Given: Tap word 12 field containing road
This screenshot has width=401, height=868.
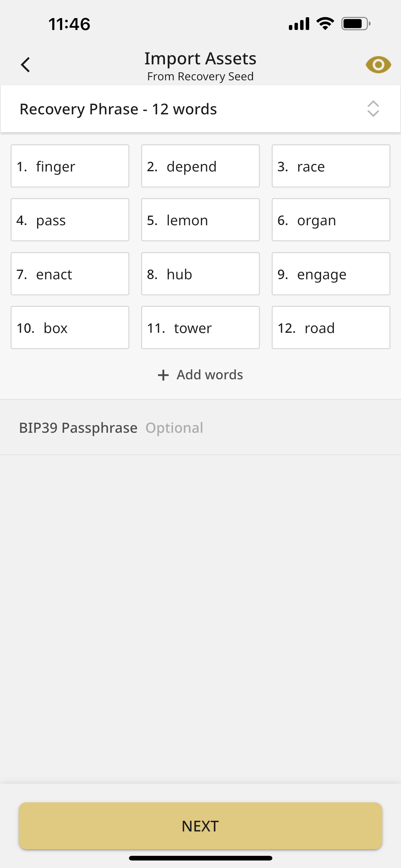Looking at the screenshot, I should (x=331, y=327).
